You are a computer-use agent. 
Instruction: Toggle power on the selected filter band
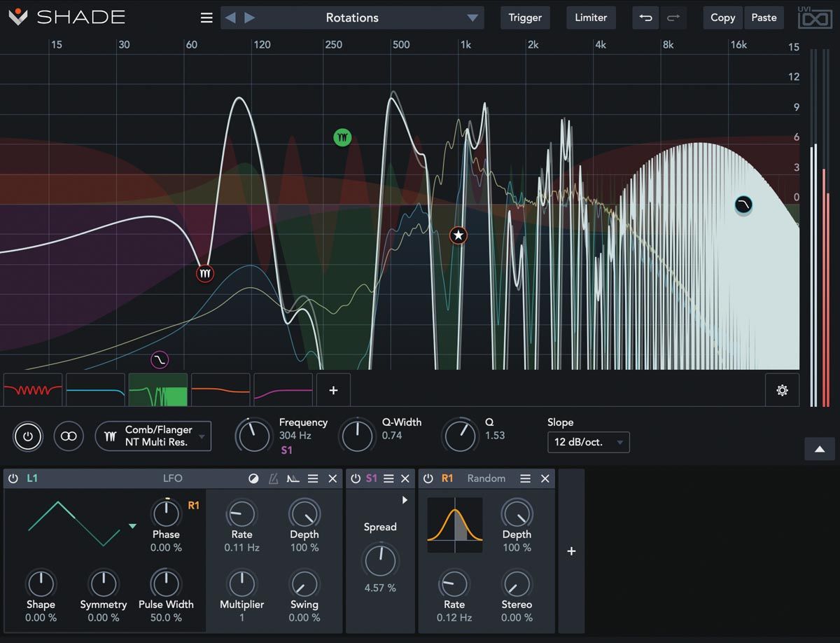coord(27,436)
